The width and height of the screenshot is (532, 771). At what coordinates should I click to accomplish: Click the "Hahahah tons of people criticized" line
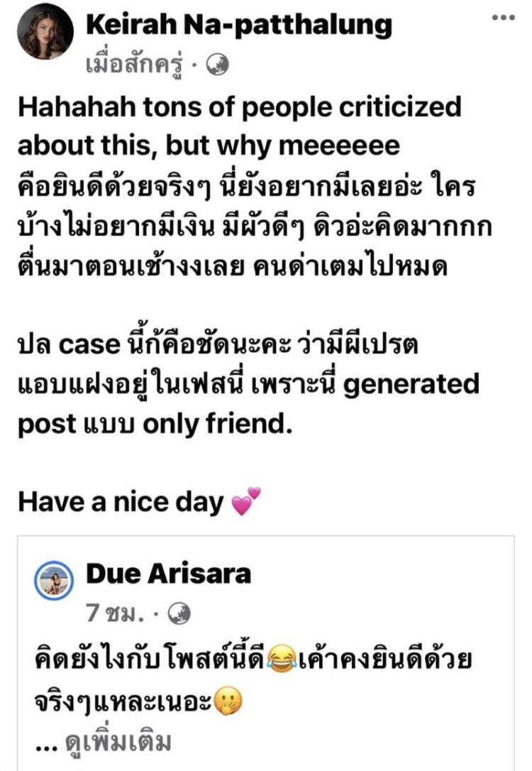pos(239,106)
